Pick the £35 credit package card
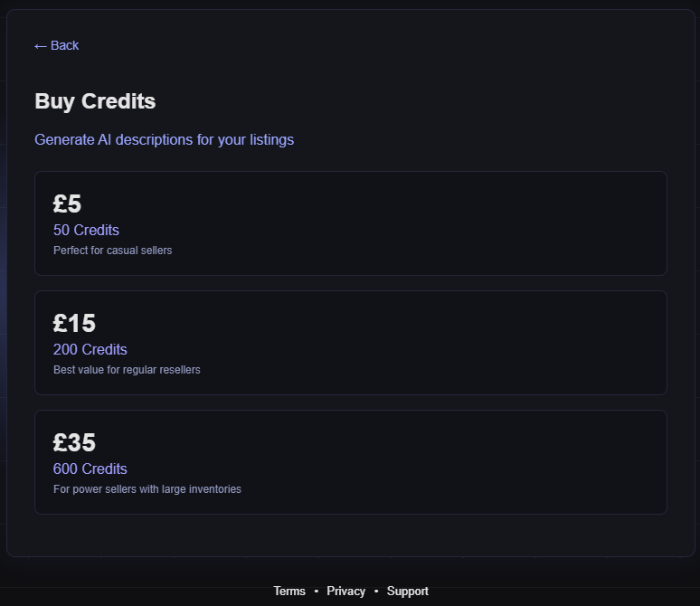 (x=351, y=462)
